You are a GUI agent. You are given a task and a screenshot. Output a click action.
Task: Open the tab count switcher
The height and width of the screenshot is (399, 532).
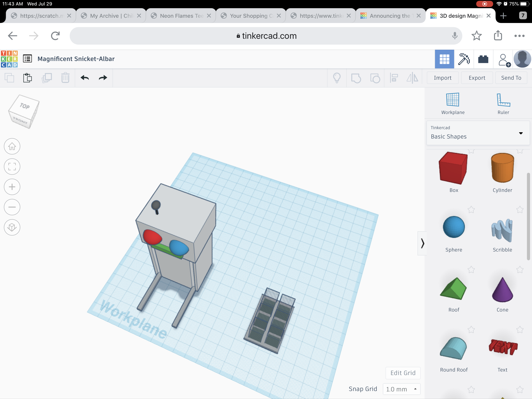pyautogui.click(x=523, y=16)
